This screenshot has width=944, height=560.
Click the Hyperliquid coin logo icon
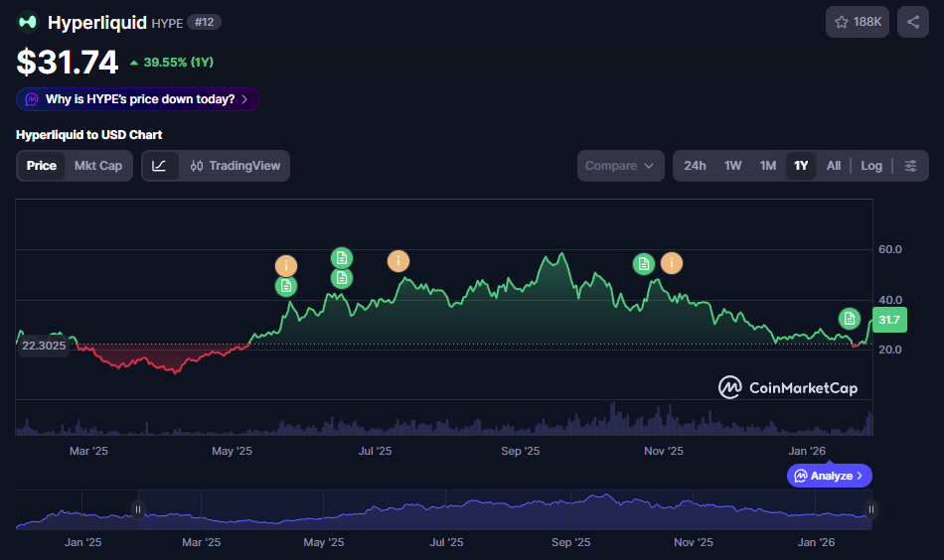(x=27, y=22)
